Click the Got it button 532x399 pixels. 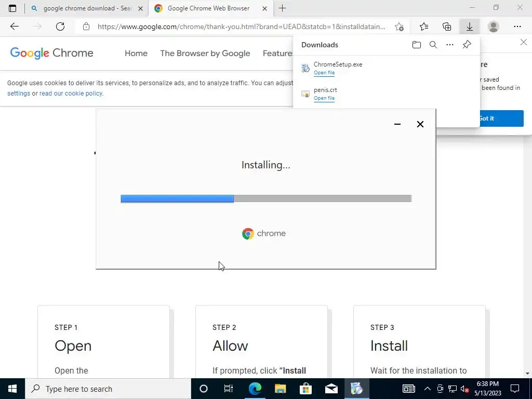pyautogui.click(x=501, y=118)
